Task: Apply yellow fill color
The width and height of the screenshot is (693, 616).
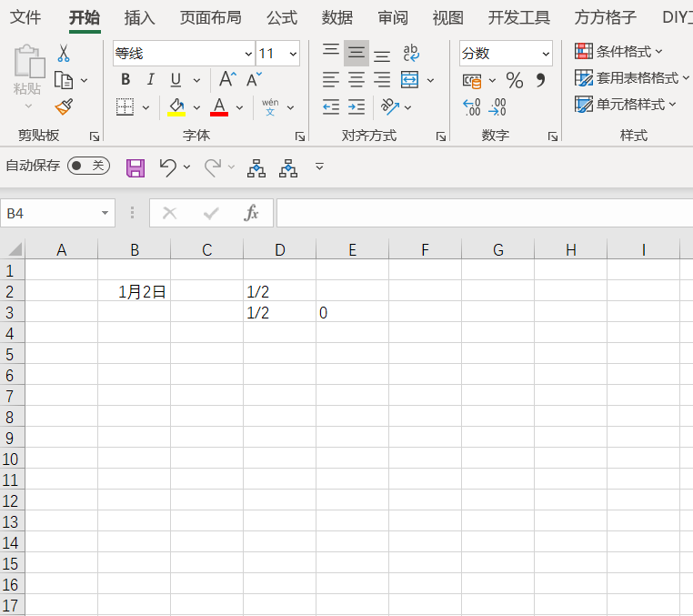Action: 176,107
